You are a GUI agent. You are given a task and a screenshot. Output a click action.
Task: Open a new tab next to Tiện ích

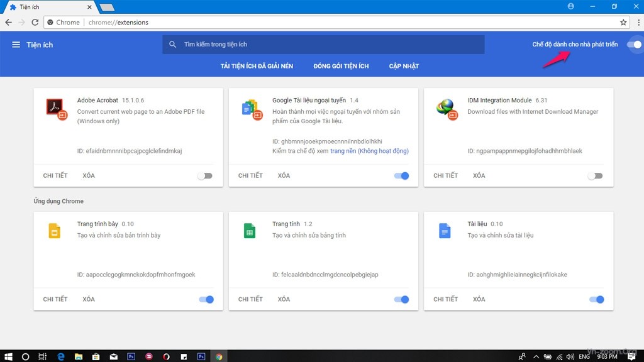click(x=107, y=7)
